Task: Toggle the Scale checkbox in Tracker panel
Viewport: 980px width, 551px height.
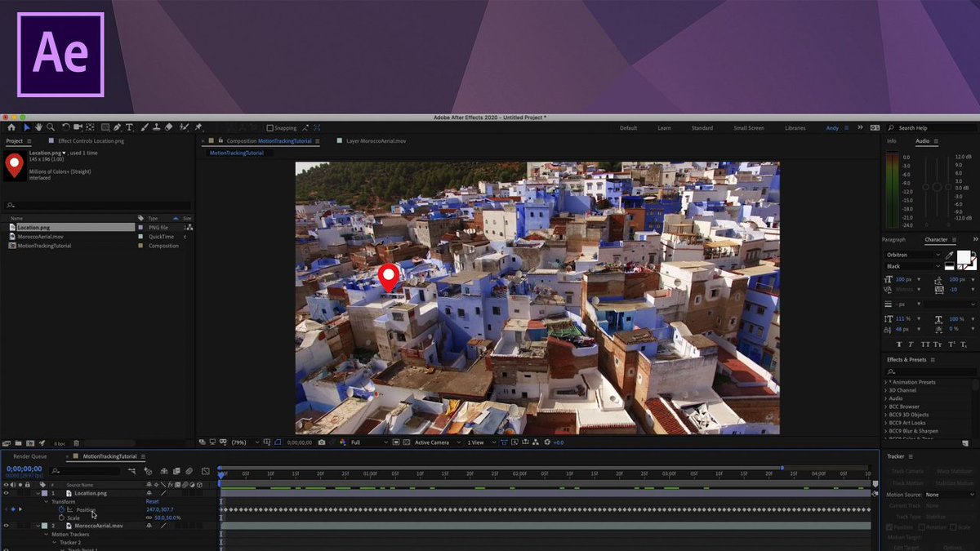Action: point(953,527)
